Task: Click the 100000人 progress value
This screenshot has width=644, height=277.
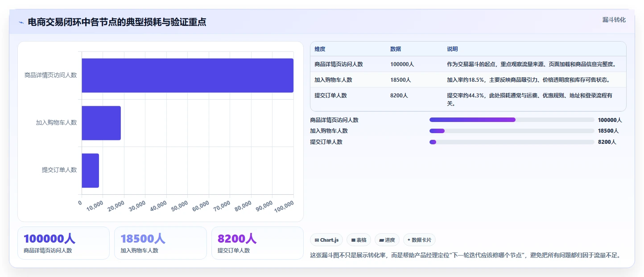Action: (610, 120)
